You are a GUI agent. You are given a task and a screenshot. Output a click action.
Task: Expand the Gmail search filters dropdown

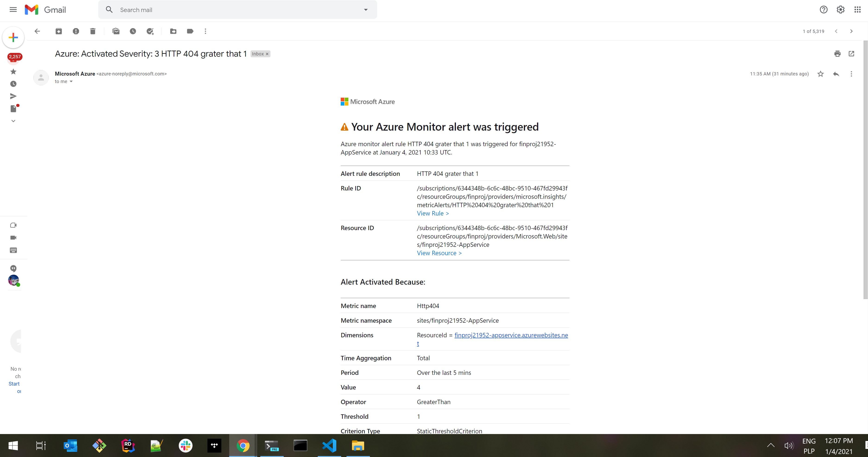(x=366, y=10)
